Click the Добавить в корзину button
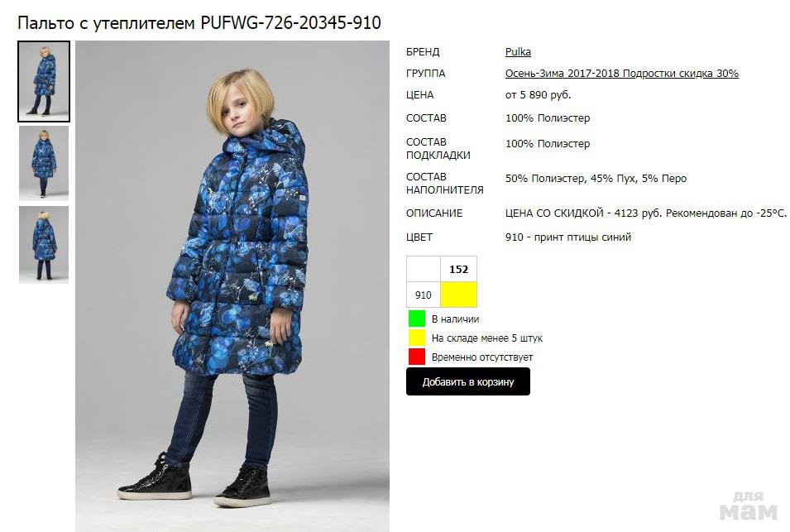The image size is (790, 532). tap(468, 381)
